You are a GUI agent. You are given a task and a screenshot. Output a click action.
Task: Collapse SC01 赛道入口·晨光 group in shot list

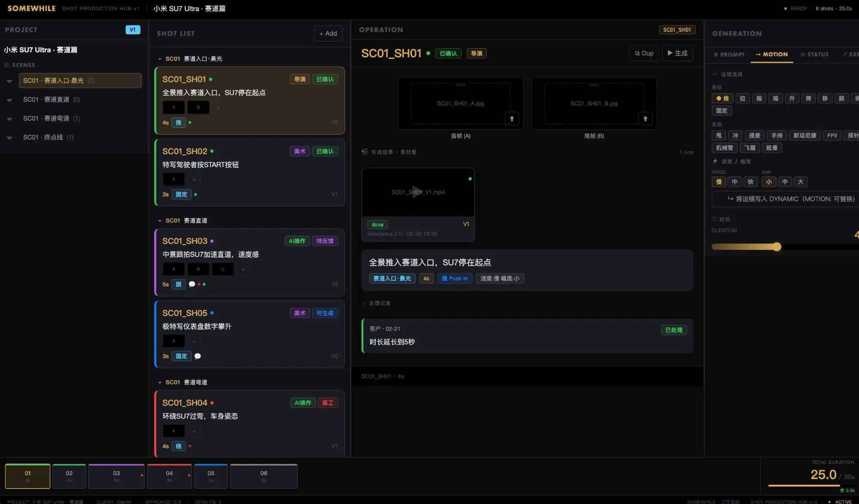(x=160, y=59)
